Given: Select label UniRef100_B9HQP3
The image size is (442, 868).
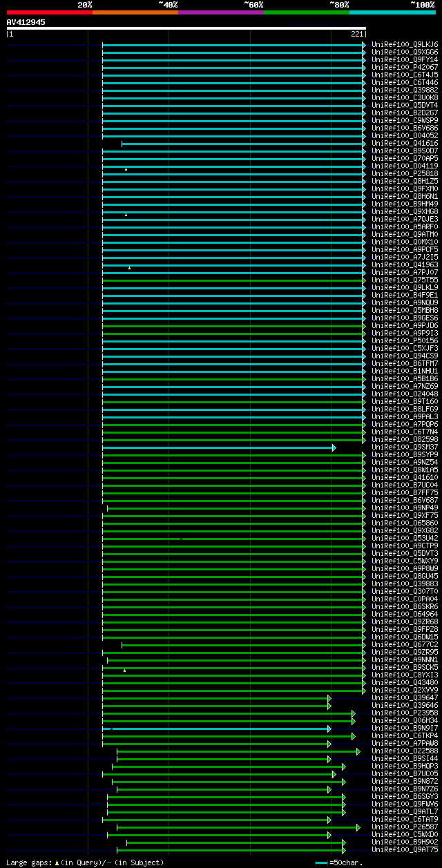Looking at the screenshot, I should [405, 766].
